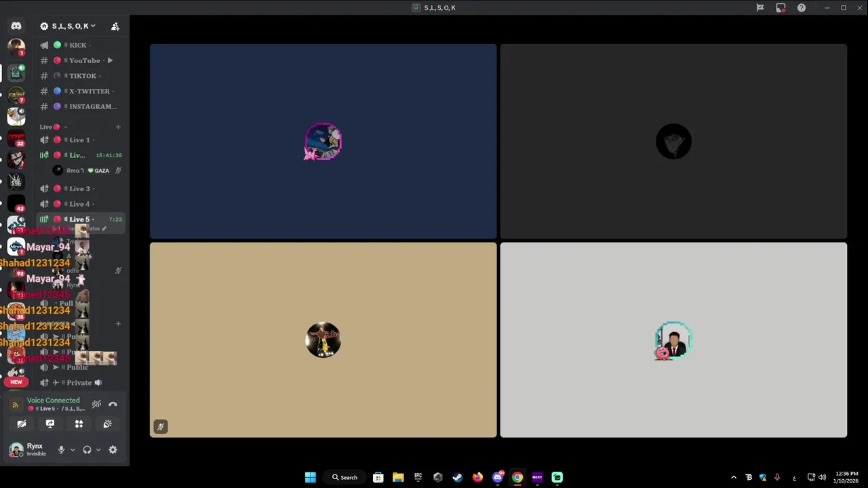Join the Live 1 voice channel
868x488 pixels.
tap(80, 140)
